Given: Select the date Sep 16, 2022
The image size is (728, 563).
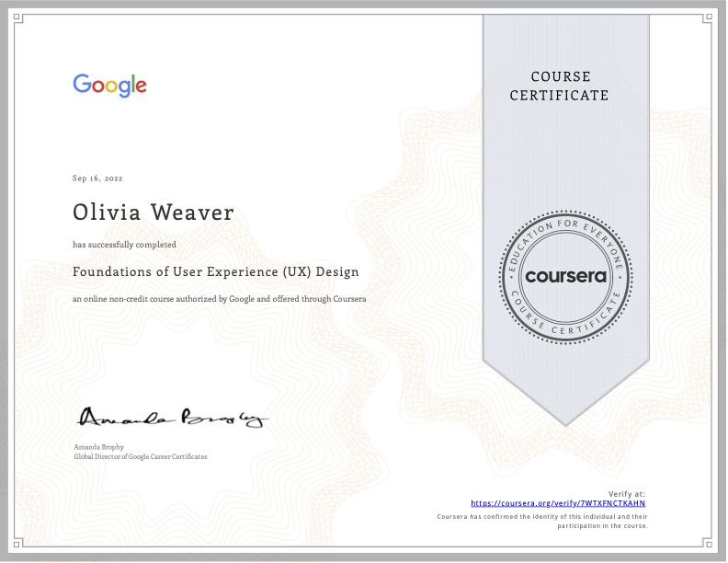Looking at the screenshot, I should pyautogui.click(x=97, y=178).
